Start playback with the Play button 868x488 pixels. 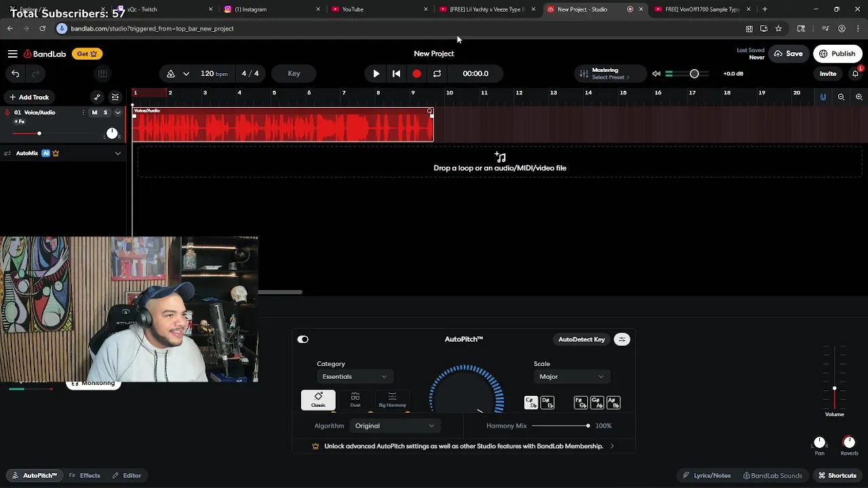tap(376, 74)
